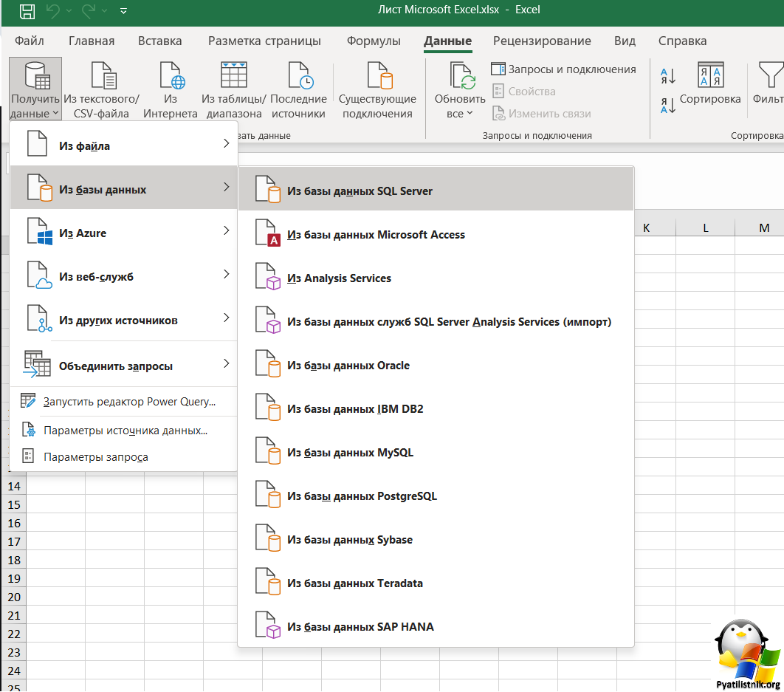This screenshot has height=692, width=784.
Task: Click the Изменить связи button
Action: click(541, 114)
